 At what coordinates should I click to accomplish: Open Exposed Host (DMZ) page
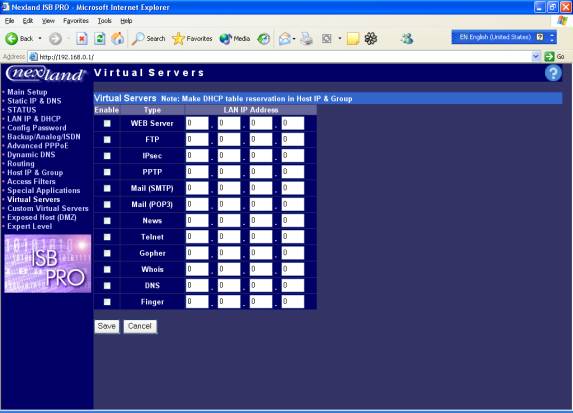click(x=42, y=217)
